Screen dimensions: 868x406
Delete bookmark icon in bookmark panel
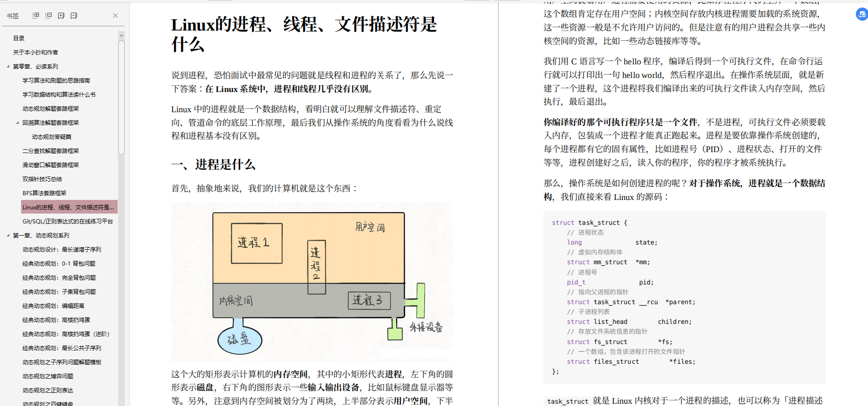coord(74,15)
